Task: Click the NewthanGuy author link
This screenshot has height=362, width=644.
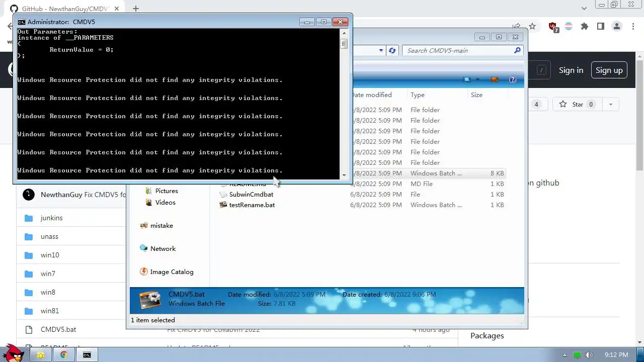Action: click(61, 195)
